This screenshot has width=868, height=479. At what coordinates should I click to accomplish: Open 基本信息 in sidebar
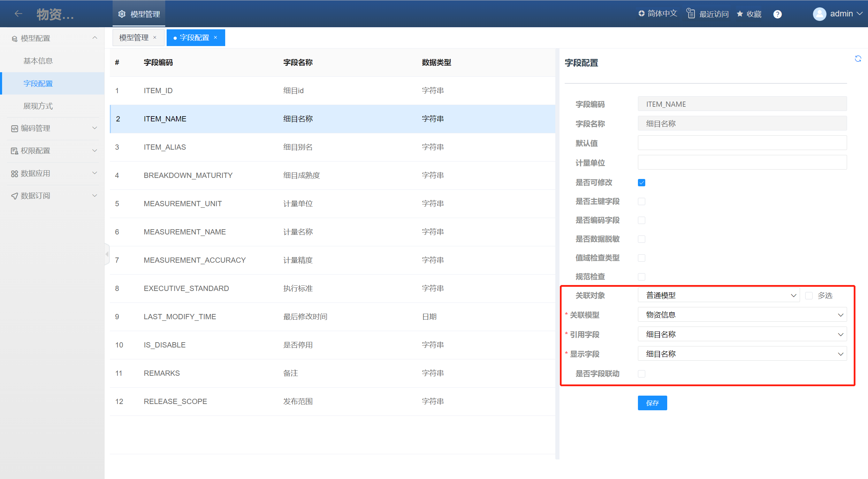click(52, 61)
